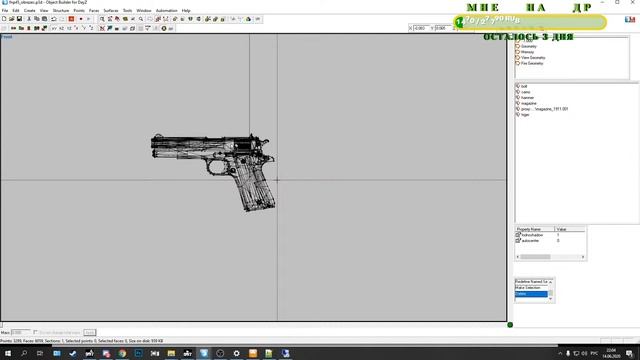Select the Memory LOD in list
Image resolution: width=640 pixels, height=360 pixels.
(527, 52)
